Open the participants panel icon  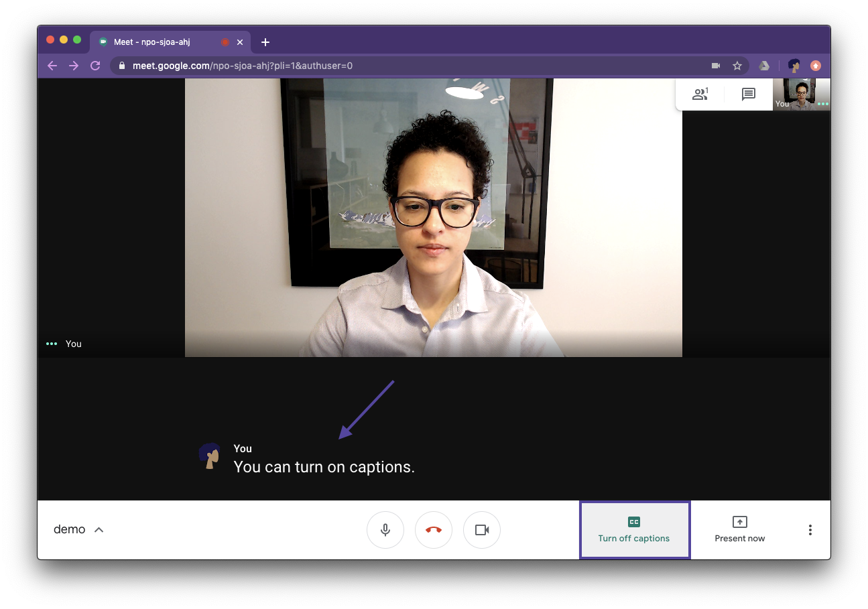(x=700, y=94)
